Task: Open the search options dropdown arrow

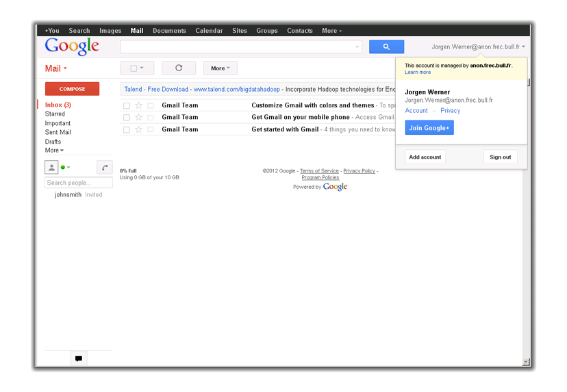Action: [357, 47]
